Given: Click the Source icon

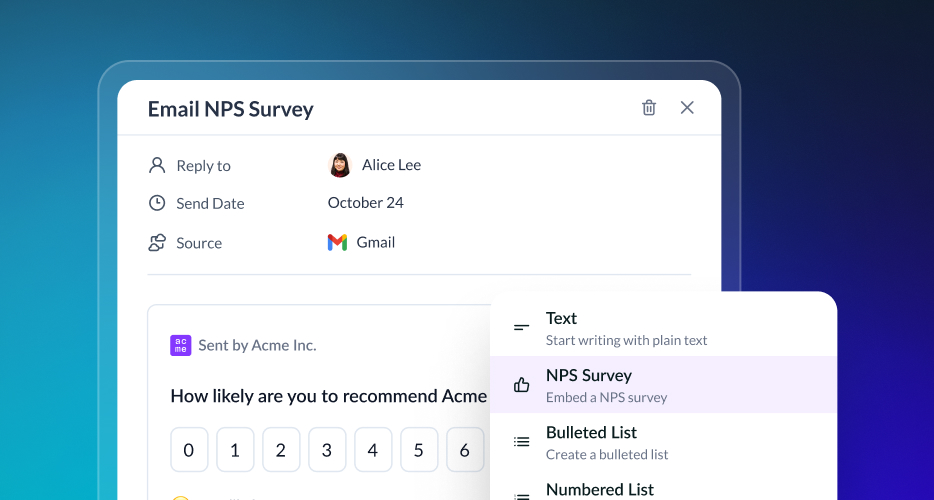Looking at the screenshot, I should [x=157, y=243].
